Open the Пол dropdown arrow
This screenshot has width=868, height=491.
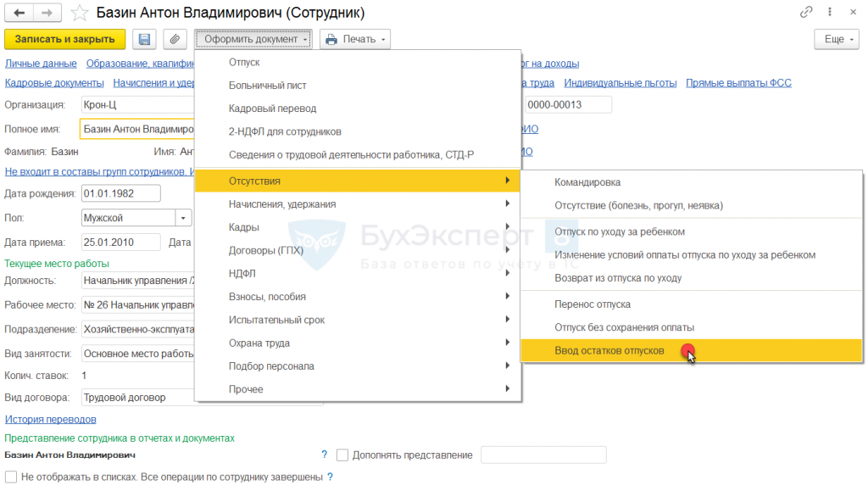click(183, 218)
